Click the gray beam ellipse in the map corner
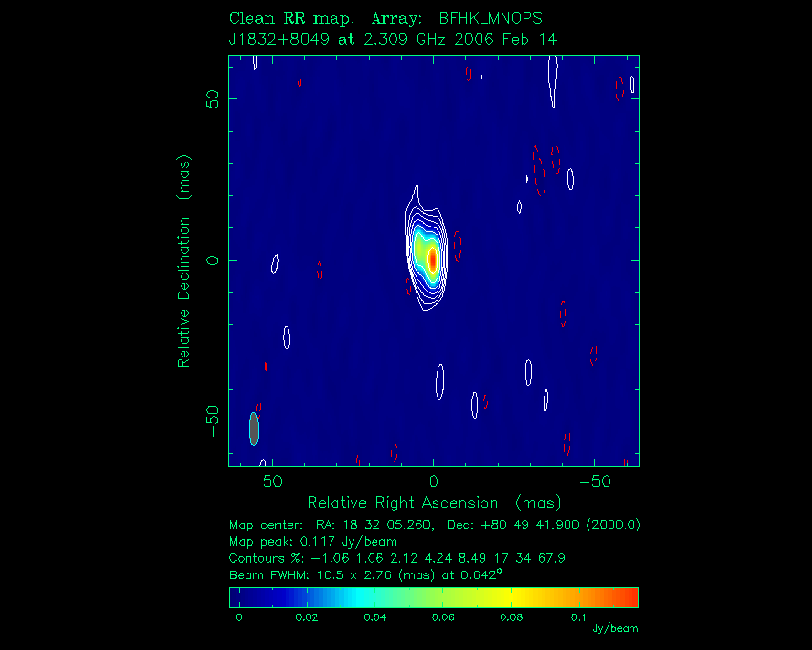Screen dimensions: 812x650 point(254,429)
